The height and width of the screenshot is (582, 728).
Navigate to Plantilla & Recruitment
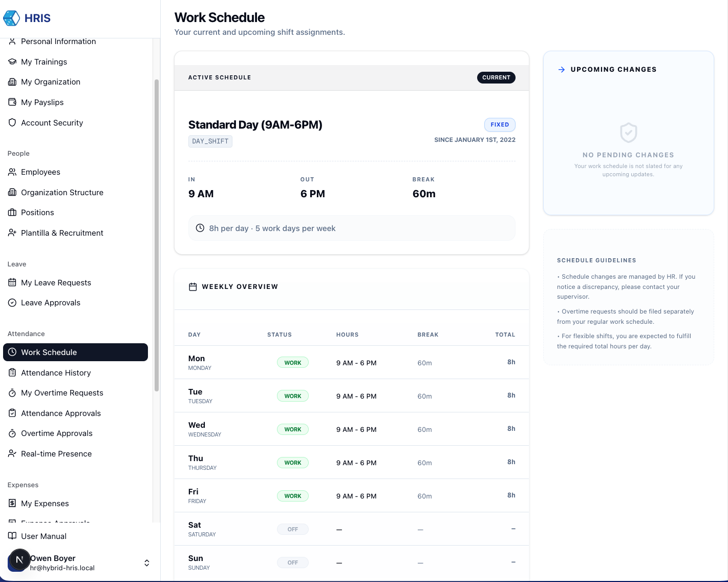[62, 233]
